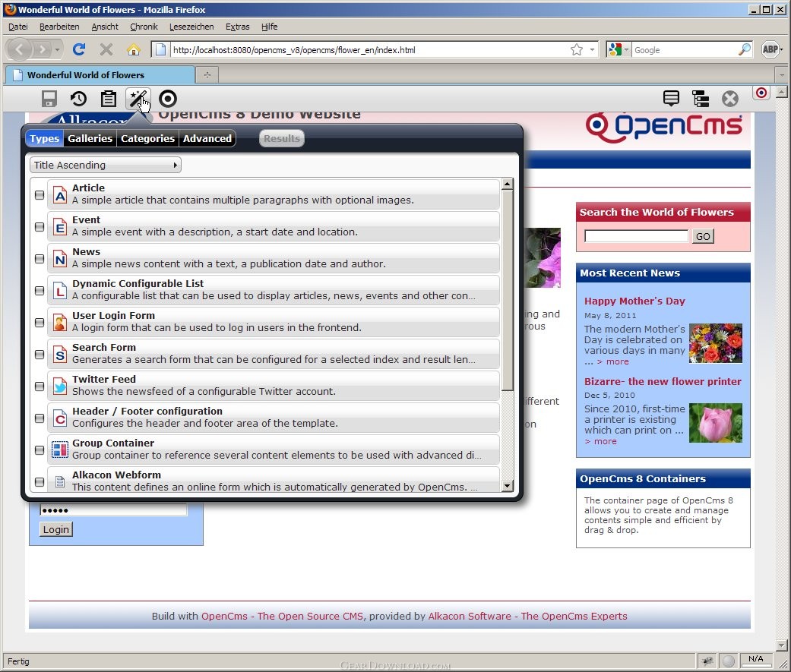Open the Title Ascending sort dropdown
The height and width of the screenshot is (672, 791).
[x=106, y=165]
